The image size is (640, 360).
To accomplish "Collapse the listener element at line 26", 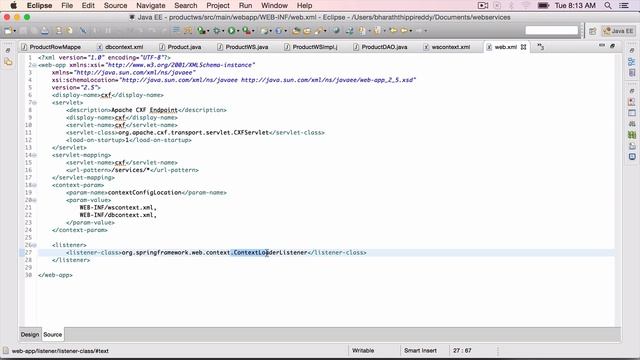I will (35, 245).
